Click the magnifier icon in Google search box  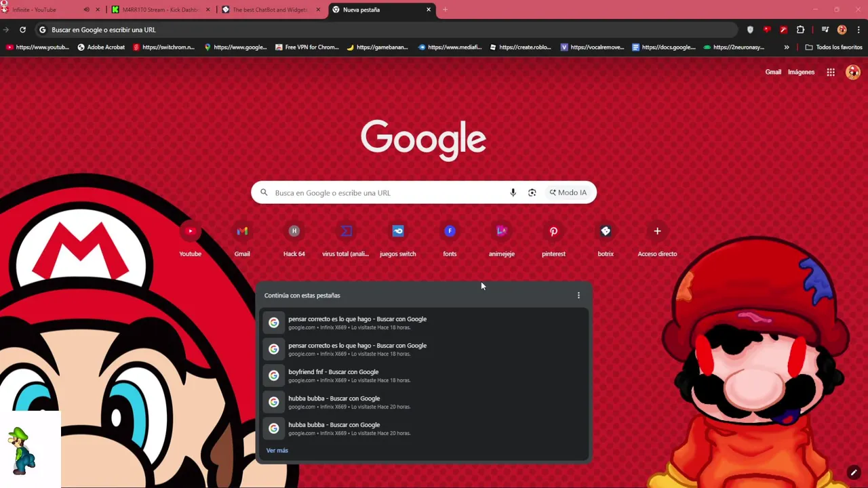pos(264,192)
